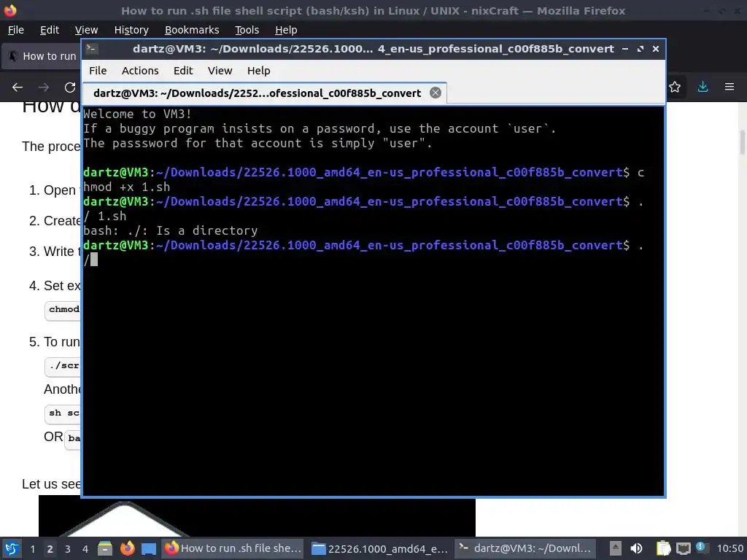Launch Firefox from taskbar quick launcher

pyautogui.click(x=127, y=548)
